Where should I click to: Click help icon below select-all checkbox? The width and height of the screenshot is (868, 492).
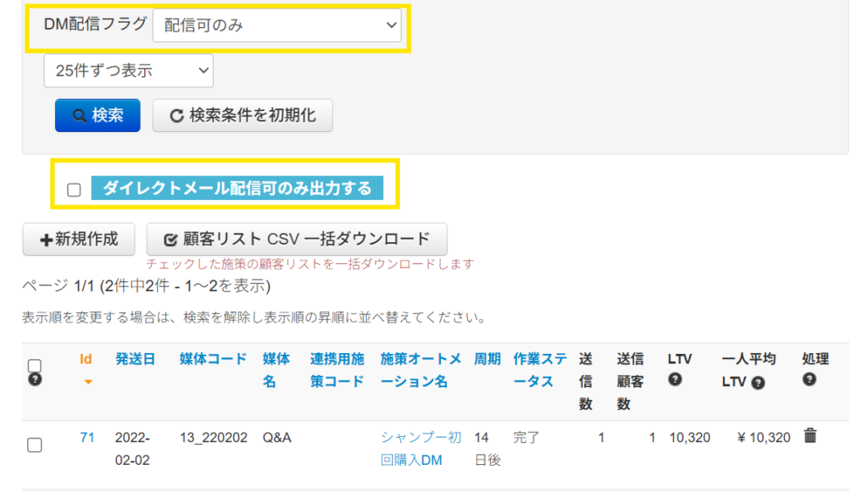(35, 379)
